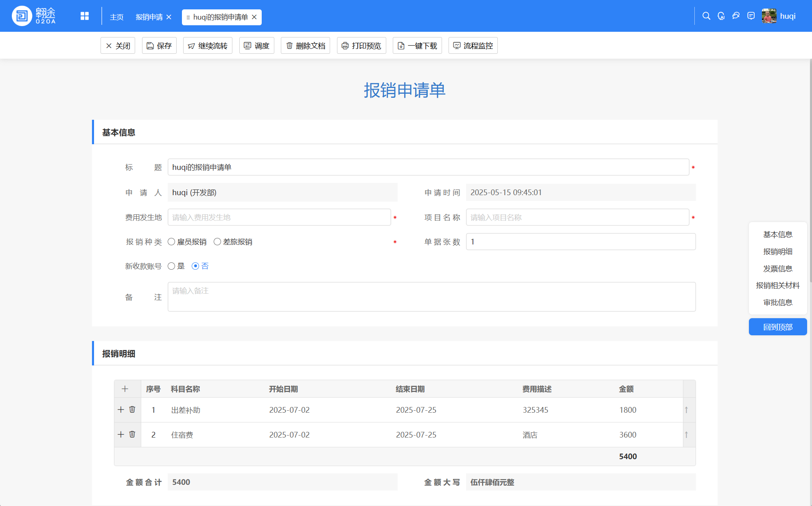
Task: Select 雇员报销 radio option
Action: [x=171, y=242]
